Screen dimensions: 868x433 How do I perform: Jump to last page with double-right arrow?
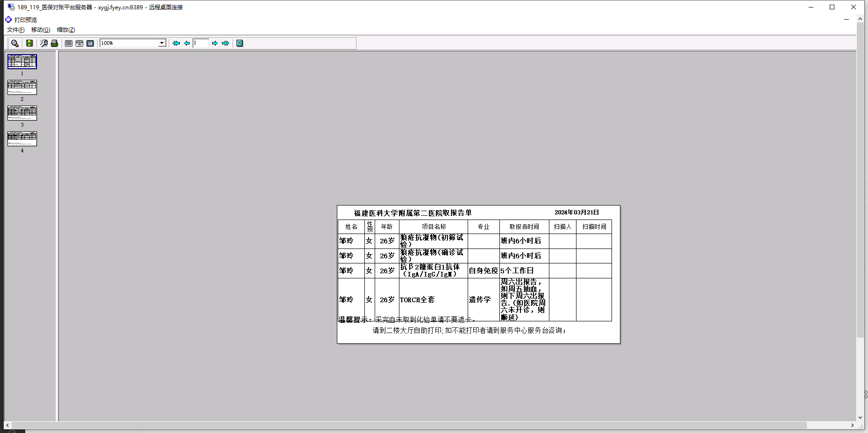point(226,43)
